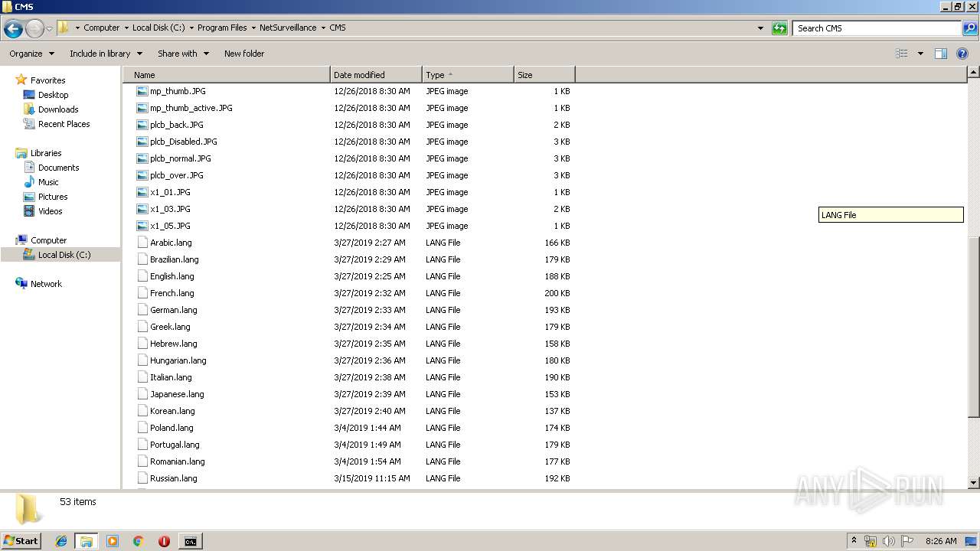Sort by the Type column header
This screenshot has height=551, width=980.
[x=468, y=75]
